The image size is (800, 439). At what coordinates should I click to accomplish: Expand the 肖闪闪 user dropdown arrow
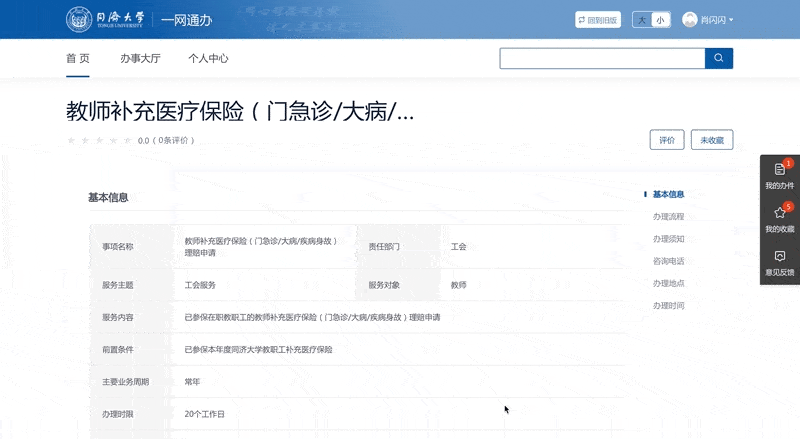point(731,20)
